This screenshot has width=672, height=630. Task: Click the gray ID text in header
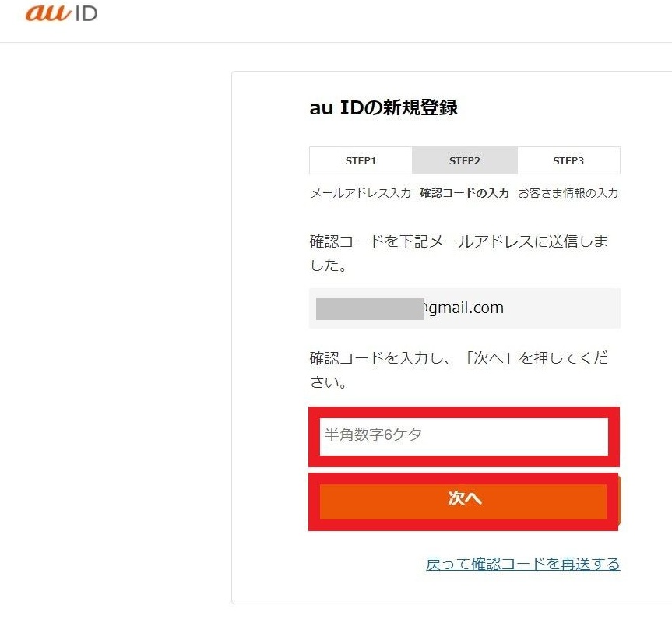85,14
